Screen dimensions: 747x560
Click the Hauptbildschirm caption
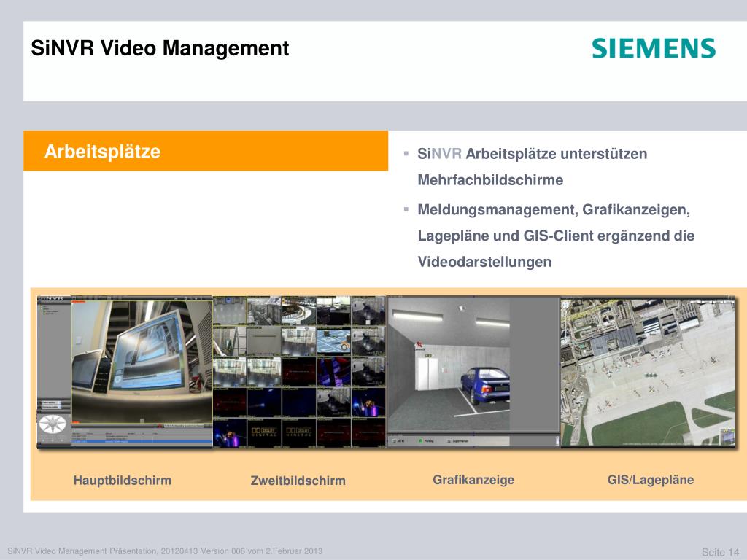point(122,480)
